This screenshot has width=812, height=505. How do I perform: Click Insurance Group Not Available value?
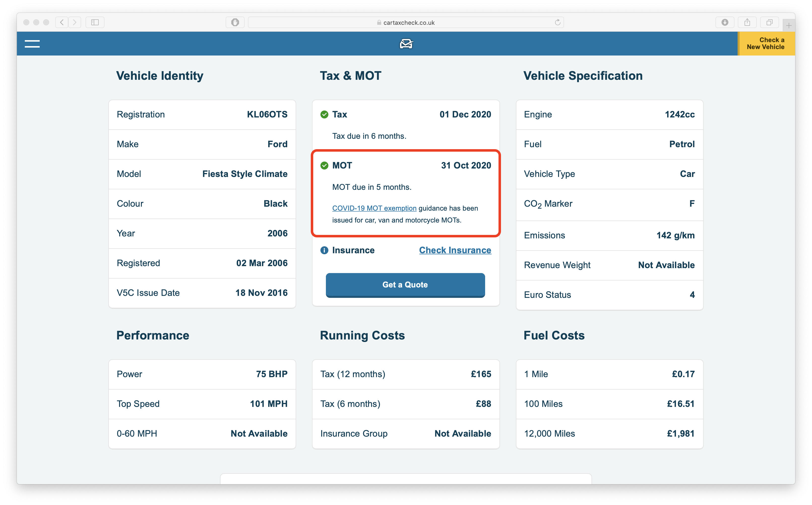[463, 434]
